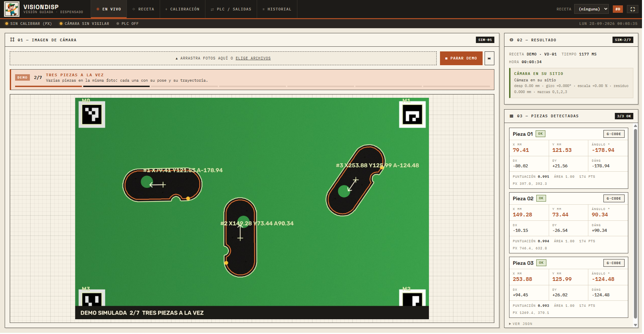Image resolution: width=644 pixels, height=334 pixels.
Task: Open G-CODE for Pieza 02
Action: click(614, 198)
